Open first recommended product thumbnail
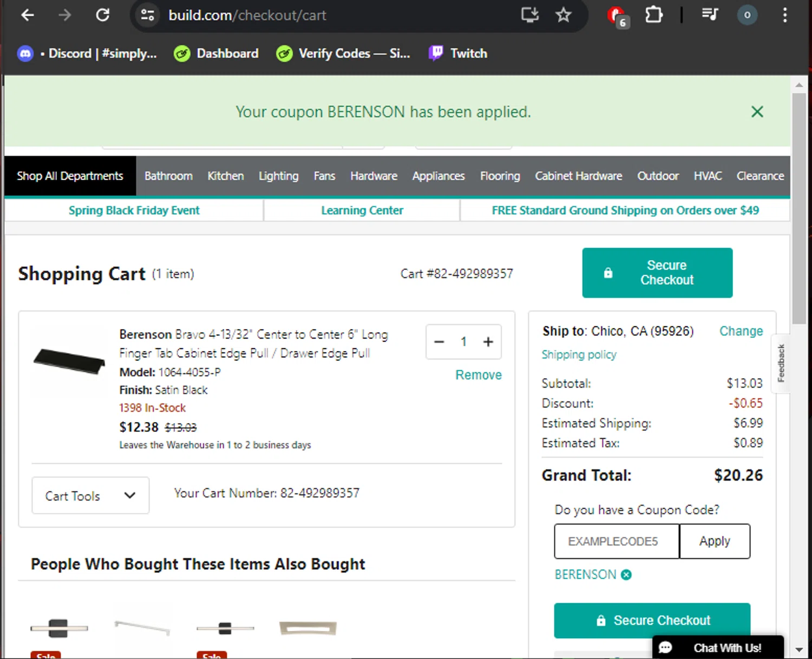The image size is (812, 659). [59, 629]
